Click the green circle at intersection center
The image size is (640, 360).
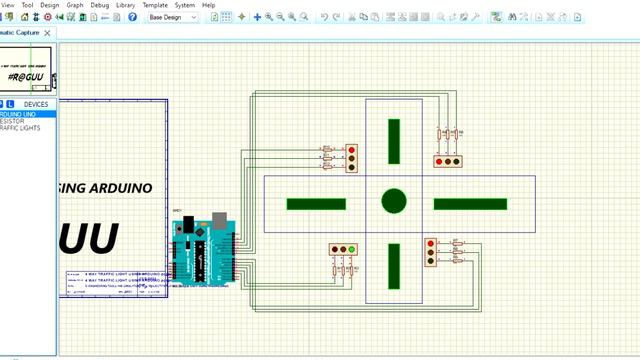pyautogui.click(x=394, y=201)
